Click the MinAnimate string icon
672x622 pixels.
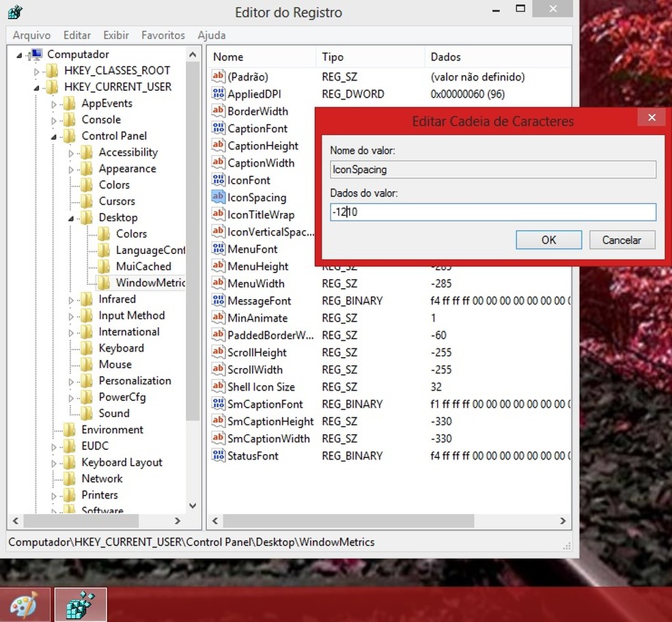pyautogui.click(x=218, y=318)
